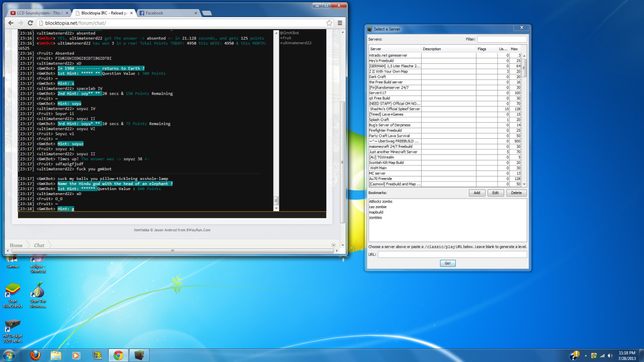Viewport: 644px width, 362px height.
Task: Click the Go! button
Action: click(447, 263)
